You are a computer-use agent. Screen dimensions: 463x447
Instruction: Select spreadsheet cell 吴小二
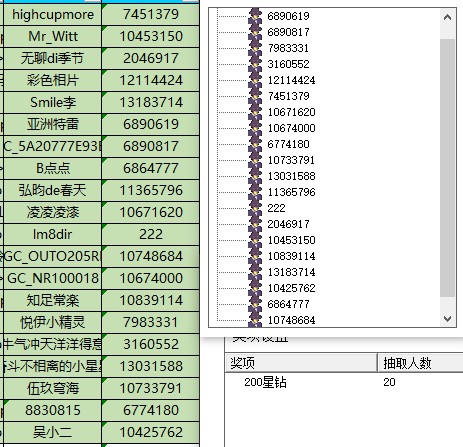[x=53, y=432]
